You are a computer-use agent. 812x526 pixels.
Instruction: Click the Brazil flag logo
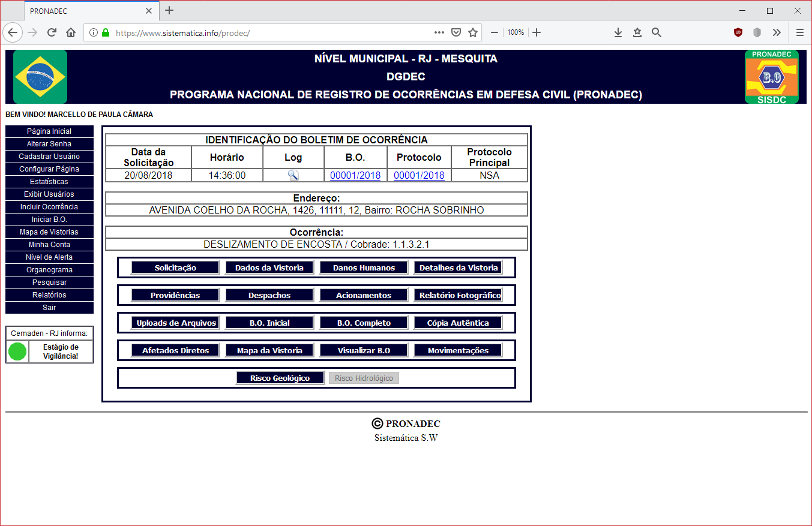pyautogui.click(x=40, y=77)
